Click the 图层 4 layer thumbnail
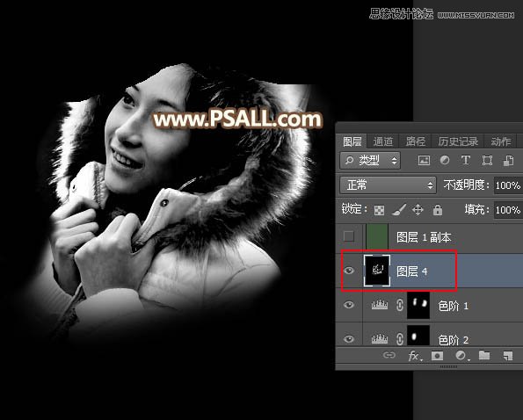 coord(377,271)
